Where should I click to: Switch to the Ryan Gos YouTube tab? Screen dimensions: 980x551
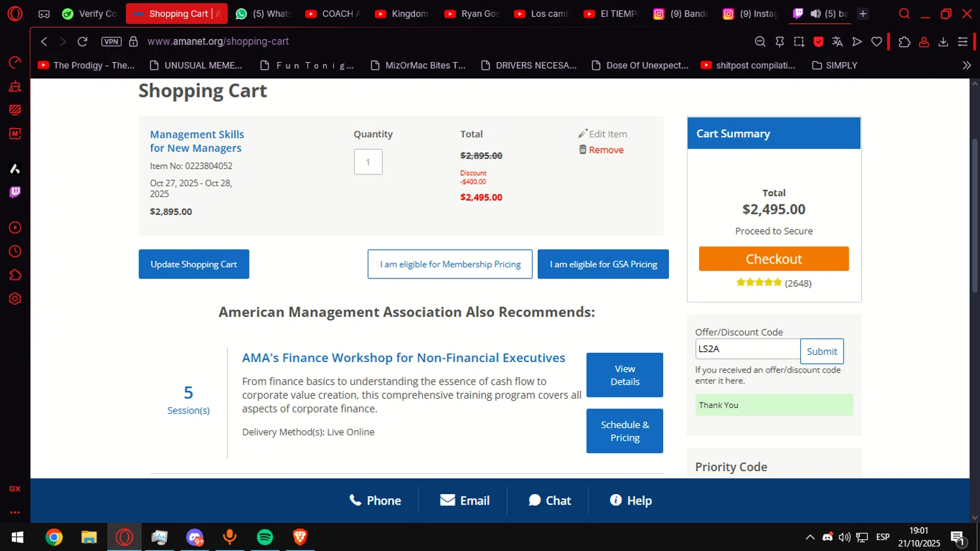point(472,14)
